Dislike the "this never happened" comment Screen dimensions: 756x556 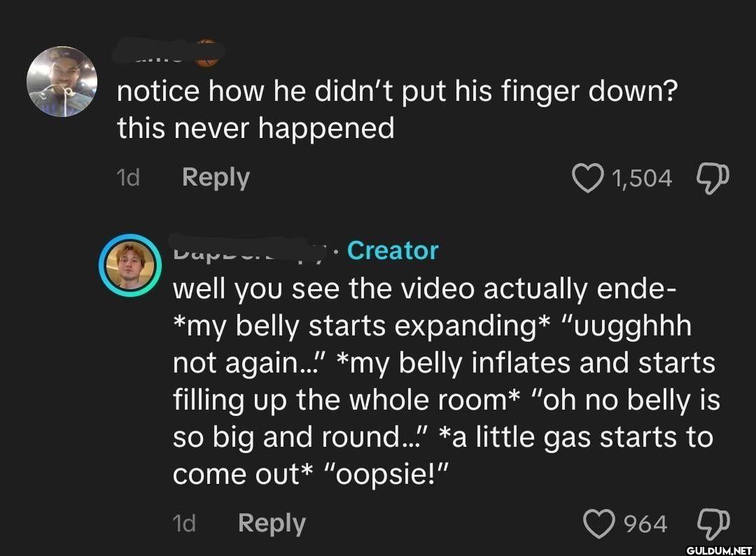tap(712, 179)
